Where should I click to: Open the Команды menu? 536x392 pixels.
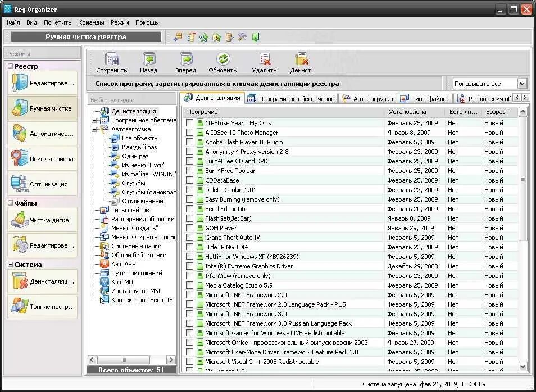click(91, 22)
